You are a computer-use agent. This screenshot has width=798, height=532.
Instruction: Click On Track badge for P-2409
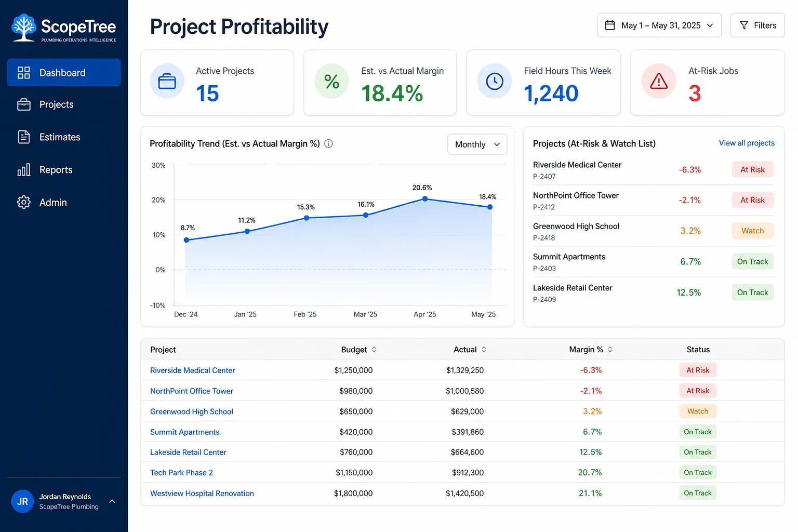tap(752, 292)
